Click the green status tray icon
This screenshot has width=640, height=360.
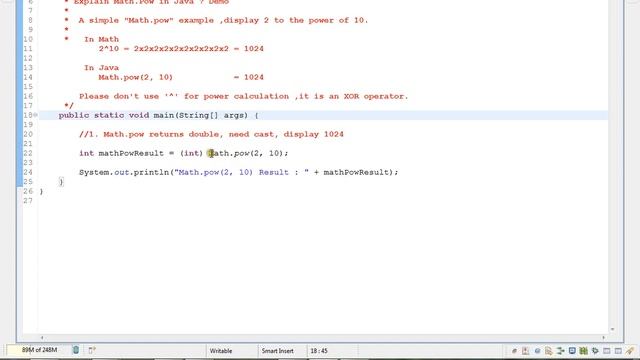tap(584, 351)
